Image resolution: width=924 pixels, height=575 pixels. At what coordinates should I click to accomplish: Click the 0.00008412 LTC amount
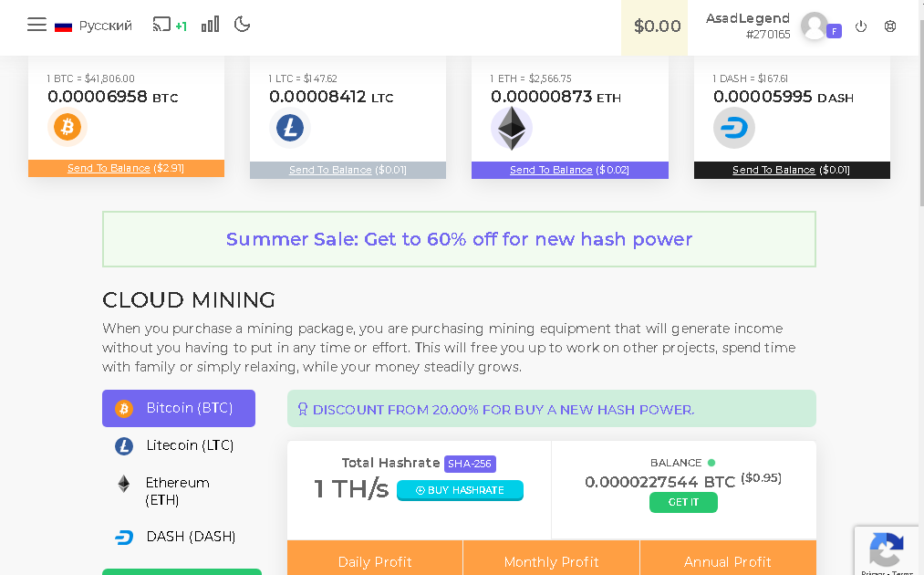[331, 96]
